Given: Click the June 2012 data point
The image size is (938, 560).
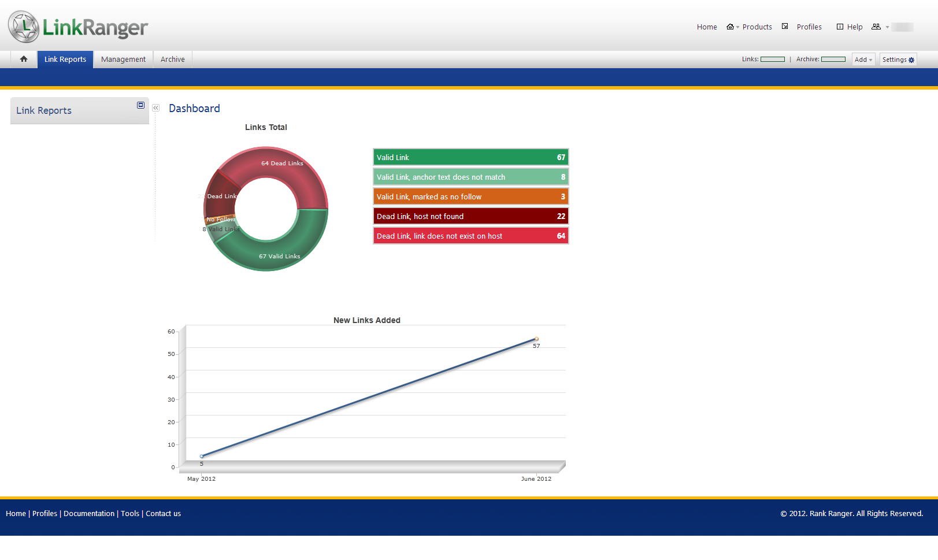Looking at the screenshot, I should click(536, 339).
